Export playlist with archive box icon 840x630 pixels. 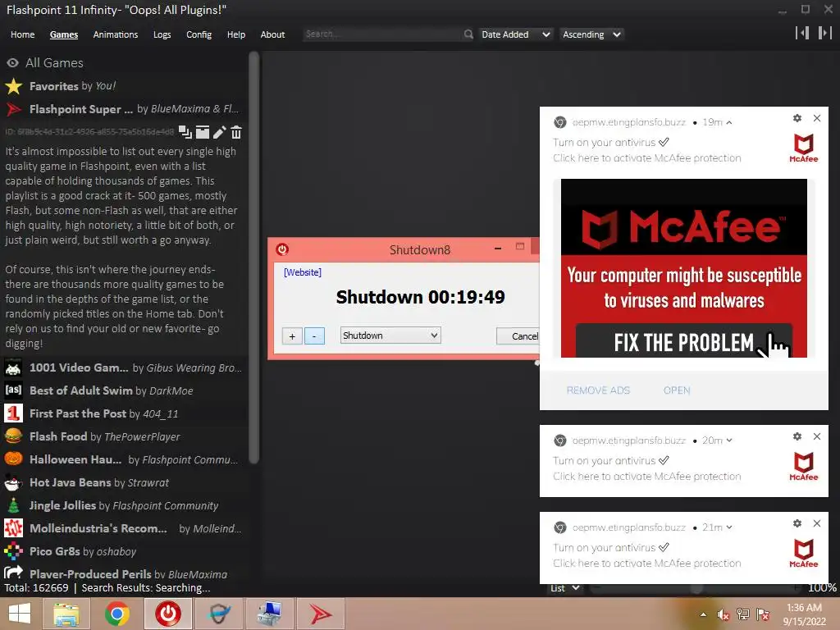click(202, 132)
